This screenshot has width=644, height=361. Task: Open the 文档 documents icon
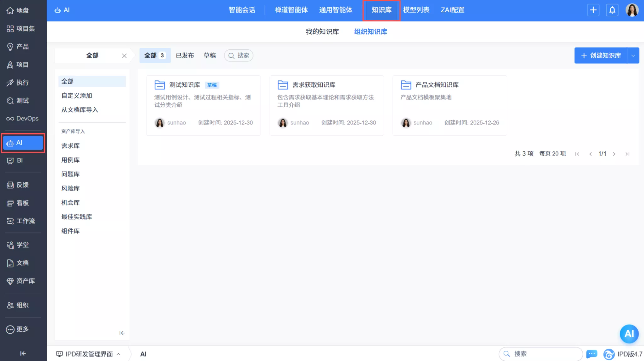point(10,263)
